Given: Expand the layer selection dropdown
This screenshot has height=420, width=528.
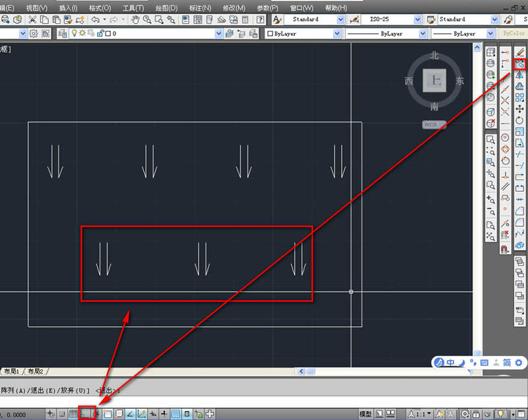Looking at the screenshot, I should (219, 34).
